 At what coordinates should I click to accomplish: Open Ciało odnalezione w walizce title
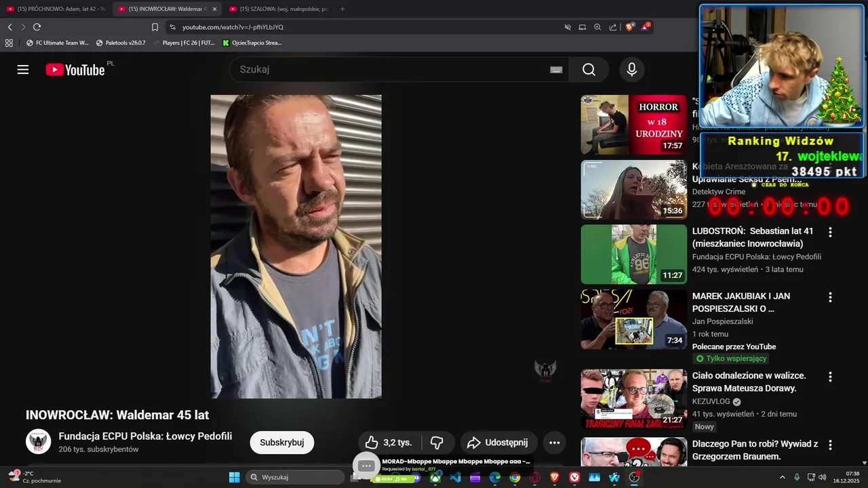coord(749,382)
